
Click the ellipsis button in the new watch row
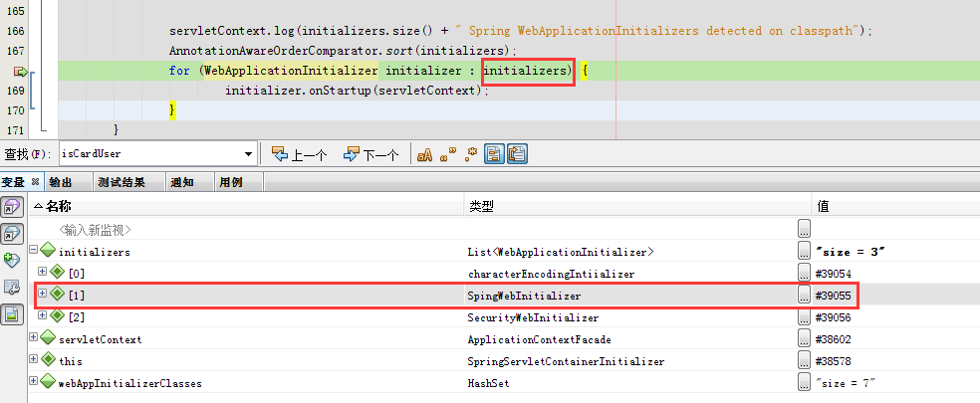[805, 228]
